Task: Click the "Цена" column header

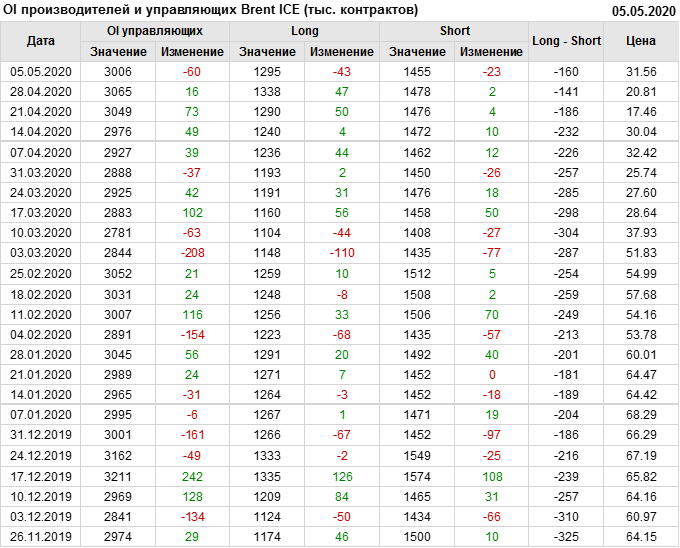Action: point(640,41)
